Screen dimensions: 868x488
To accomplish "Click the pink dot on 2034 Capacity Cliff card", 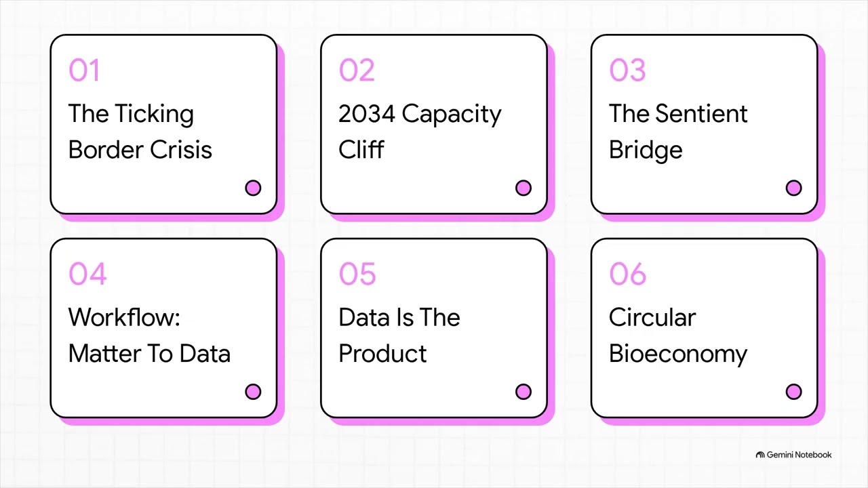I will [524, 188].
